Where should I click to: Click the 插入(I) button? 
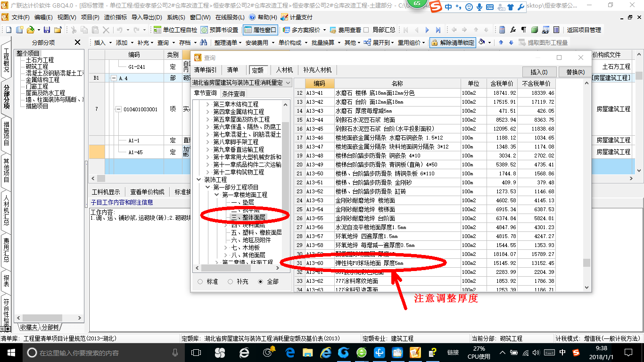[539, 72]
